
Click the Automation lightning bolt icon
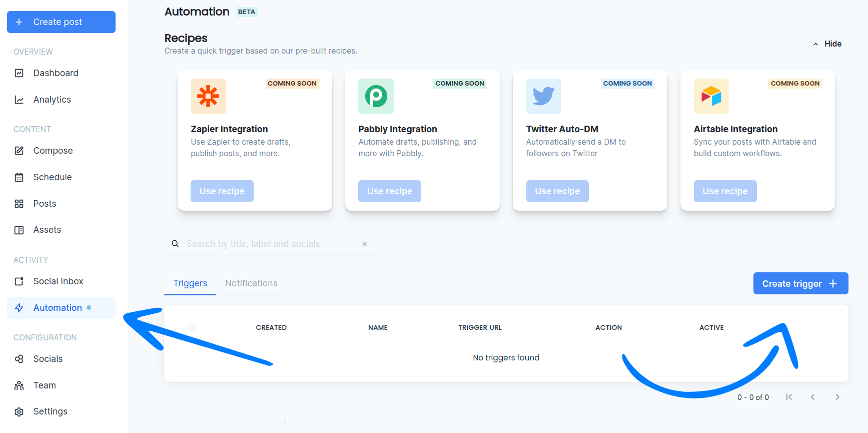[19, 308]
